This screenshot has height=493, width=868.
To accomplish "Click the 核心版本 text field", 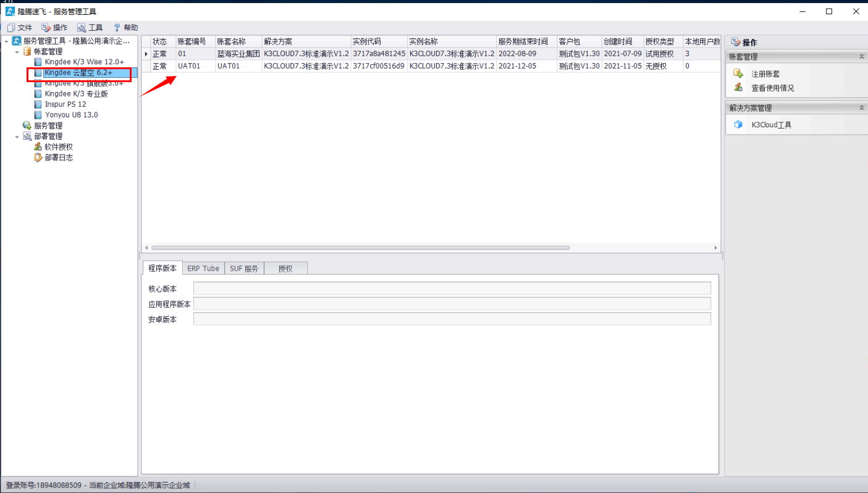I will coord(452,289).
